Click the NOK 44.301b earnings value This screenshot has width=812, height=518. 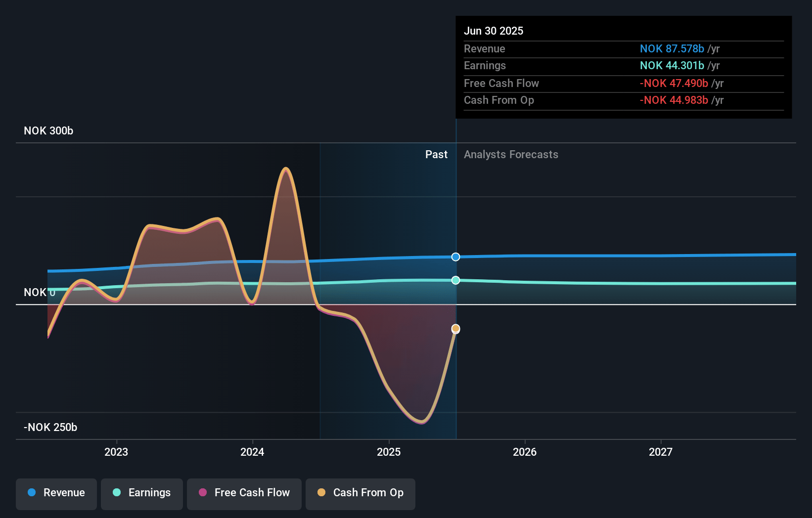click(672, 65)
